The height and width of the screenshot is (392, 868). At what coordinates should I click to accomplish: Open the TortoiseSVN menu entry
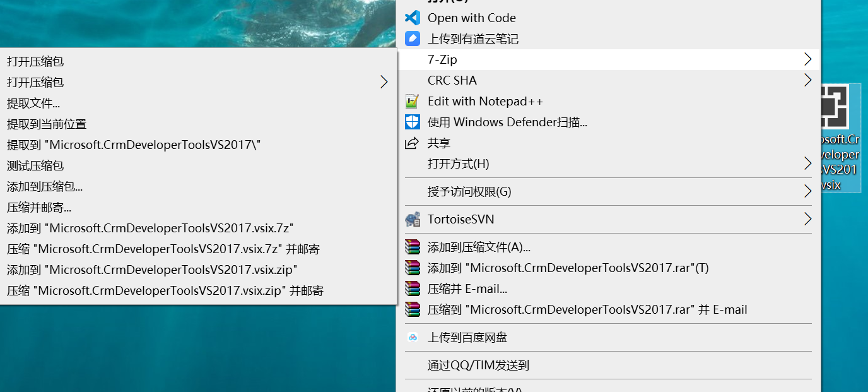click(x=609, y=219)
